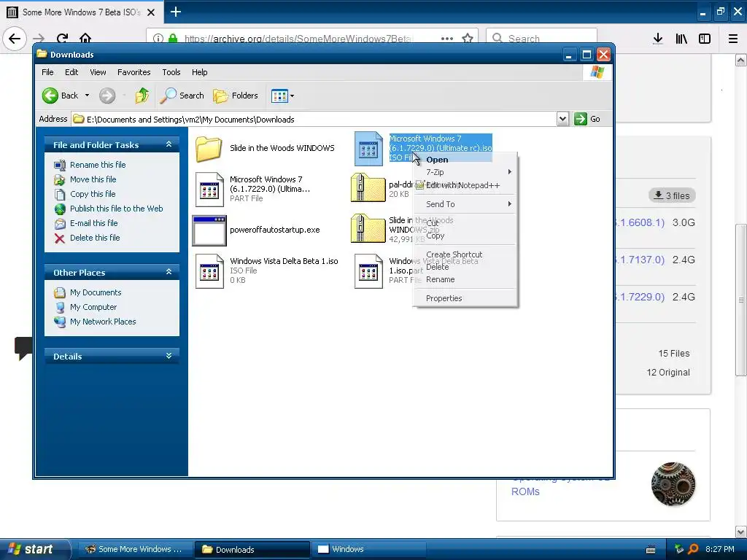Open a new Firefox tab
The image size is (747, 560).
pos(175,12)
